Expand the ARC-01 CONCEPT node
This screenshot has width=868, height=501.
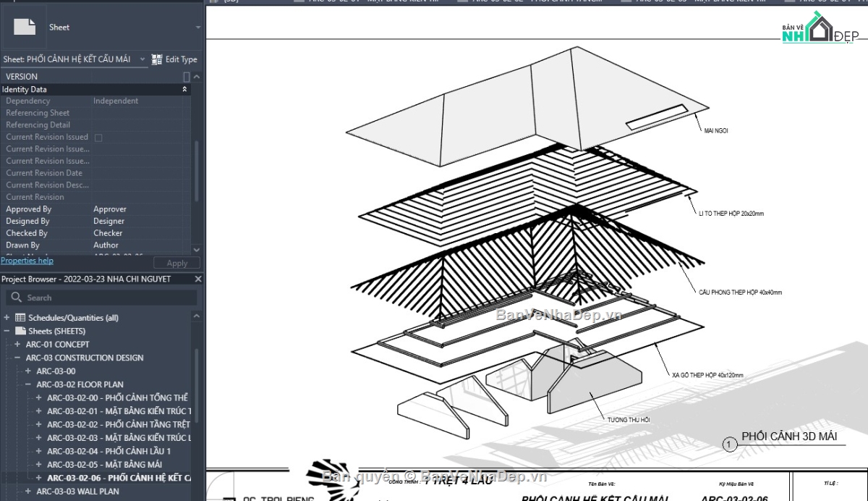click(17, 345)
